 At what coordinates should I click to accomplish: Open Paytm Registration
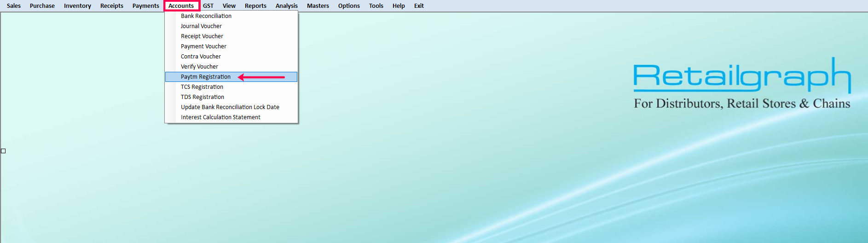231,77
